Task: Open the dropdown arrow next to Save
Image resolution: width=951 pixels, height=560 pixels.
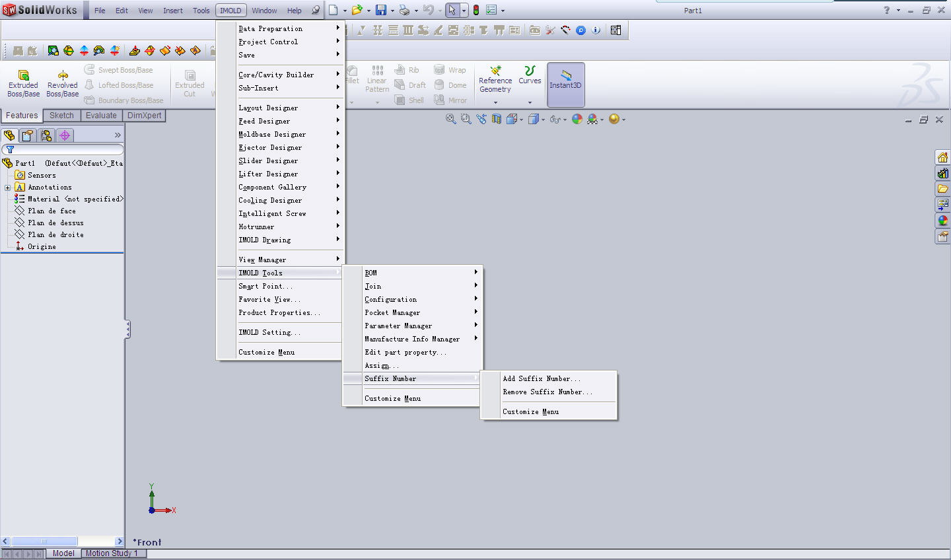Action: [392, 11]
